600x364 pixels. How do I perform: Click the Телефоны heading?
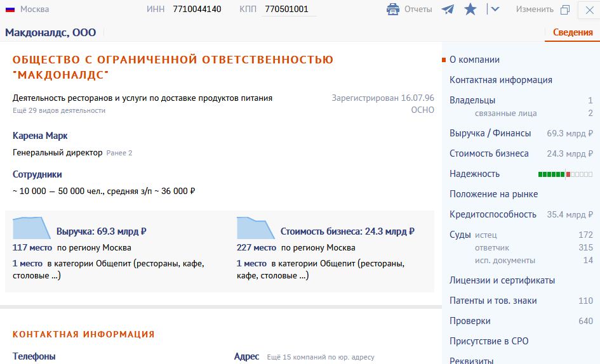pos(34,356)
